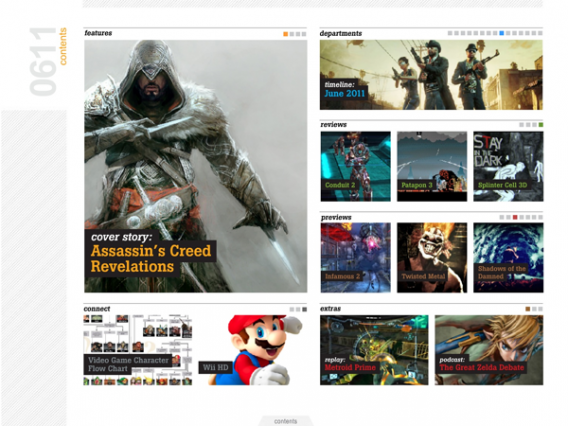Viewport: 568px width, 426px height.
Task: Select the blue active dot in departments pager
Action: coord(502,33)
